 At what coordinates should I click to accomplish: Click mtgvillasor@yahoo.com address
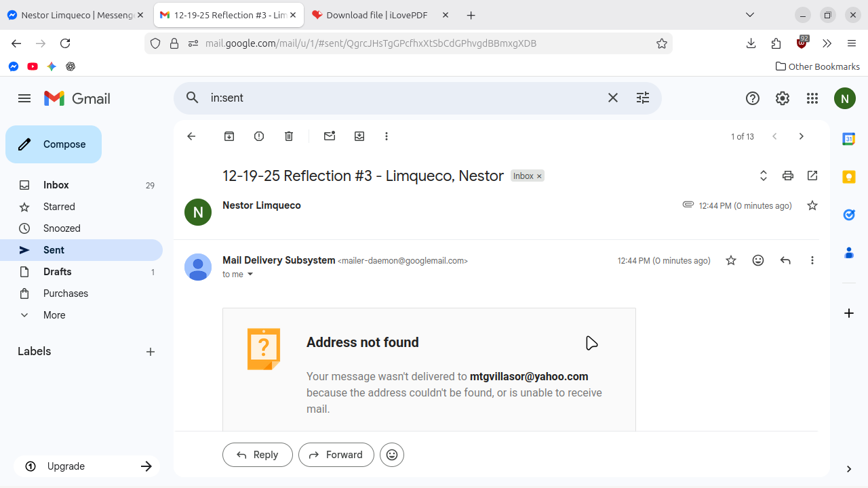529,377
